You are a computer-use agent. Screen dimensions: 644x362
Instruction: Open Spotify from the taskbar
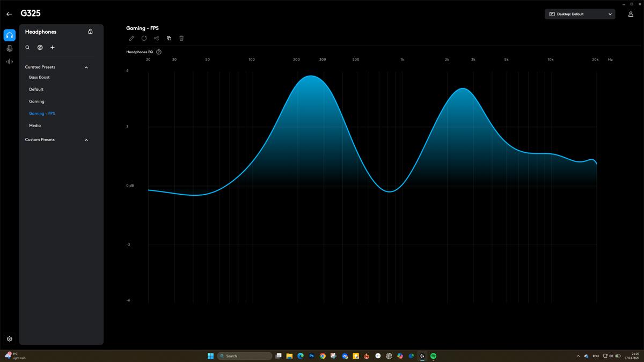pyautogui.click(x=434, y=356)
